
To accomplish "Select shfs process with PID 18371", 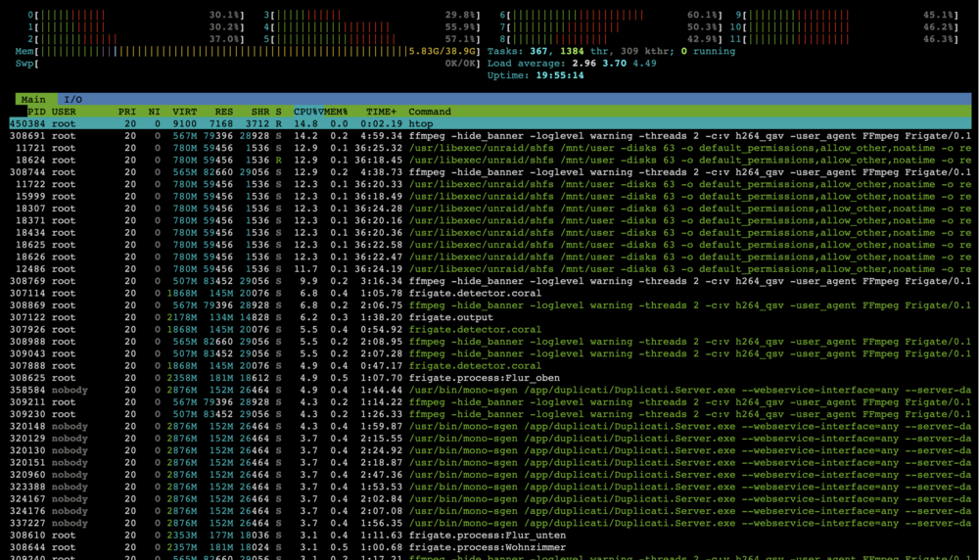I will [490, 220].
